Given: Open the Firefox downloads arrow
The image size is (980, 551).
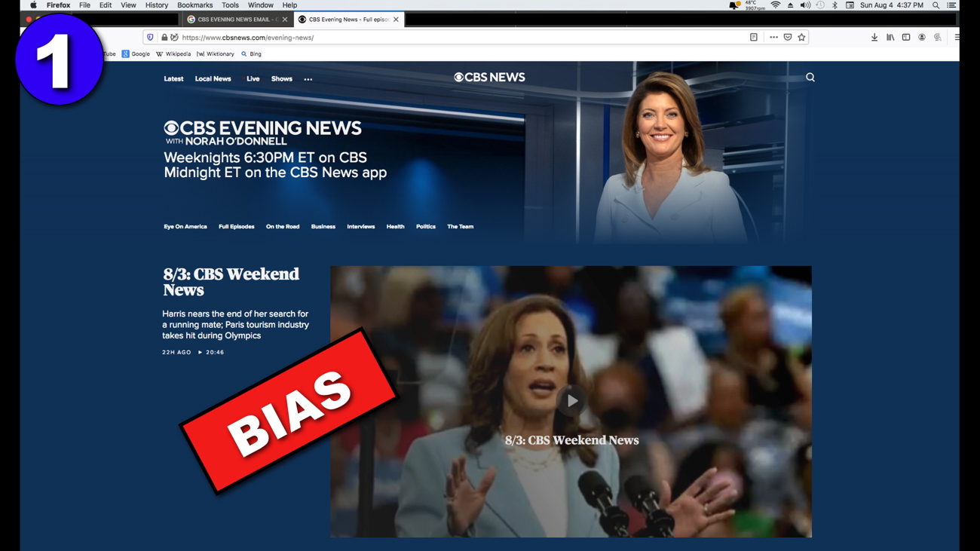Looking at the screenshot, I should [874, 37].
